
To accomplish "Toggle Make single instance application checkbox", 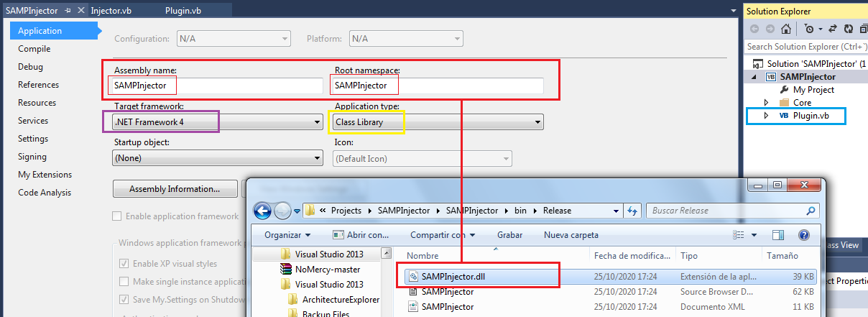I will click(x=125, y=282).
